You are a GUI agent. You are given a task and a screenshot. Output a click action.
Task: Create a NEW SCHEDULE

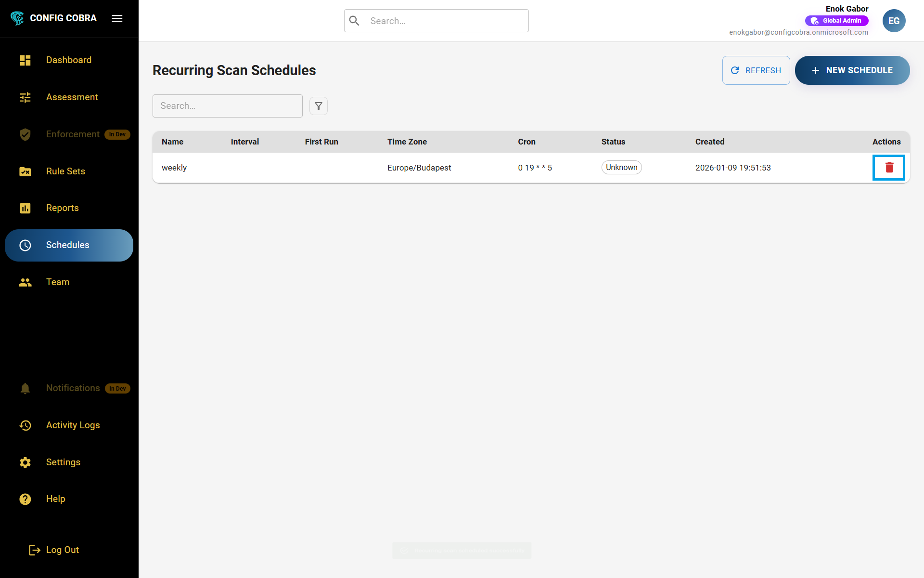(x=852, y=70)
